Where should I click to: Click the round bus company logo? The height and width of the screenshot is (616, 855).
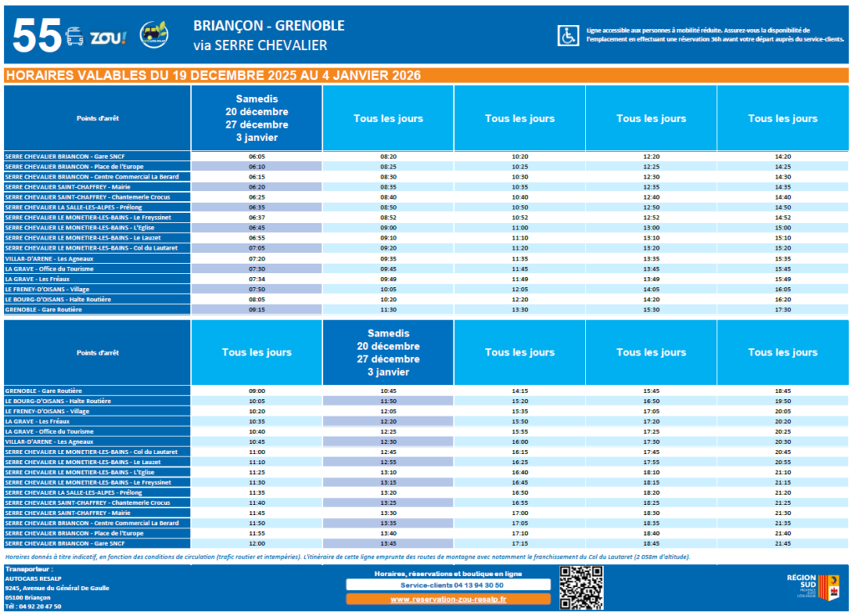tap(154, 36)
